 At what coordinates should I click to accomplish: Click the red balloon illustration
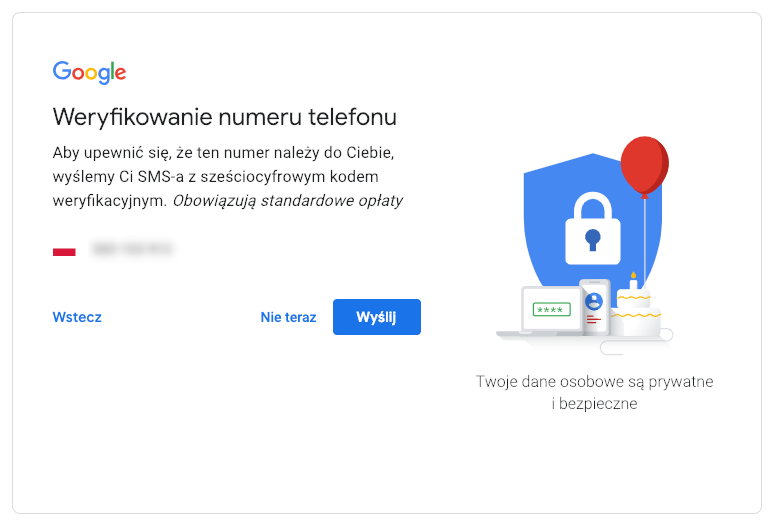pos(644,164)
